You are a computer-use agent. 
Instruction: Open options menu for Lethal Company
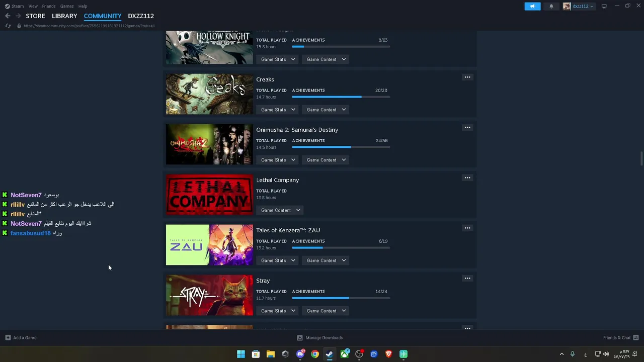click(x=467, y=178)
